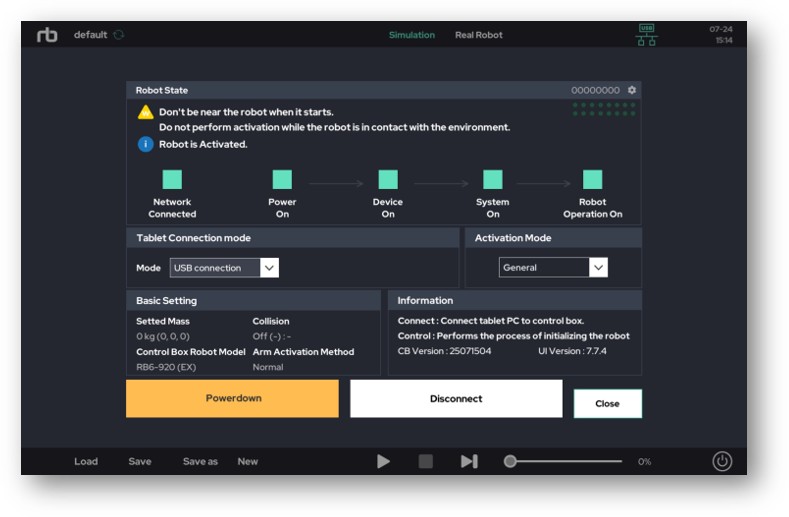
Task: Click the 00000000 status code
Action: tap(595, 90)
